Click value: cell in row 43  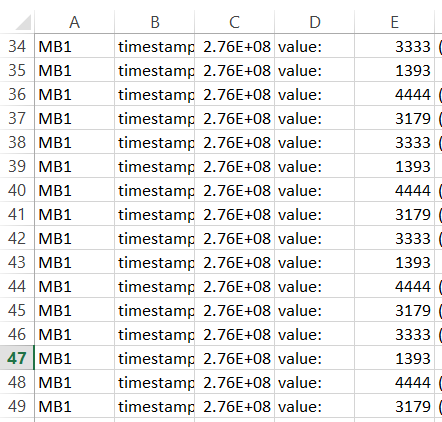click(x=314, y=262)
